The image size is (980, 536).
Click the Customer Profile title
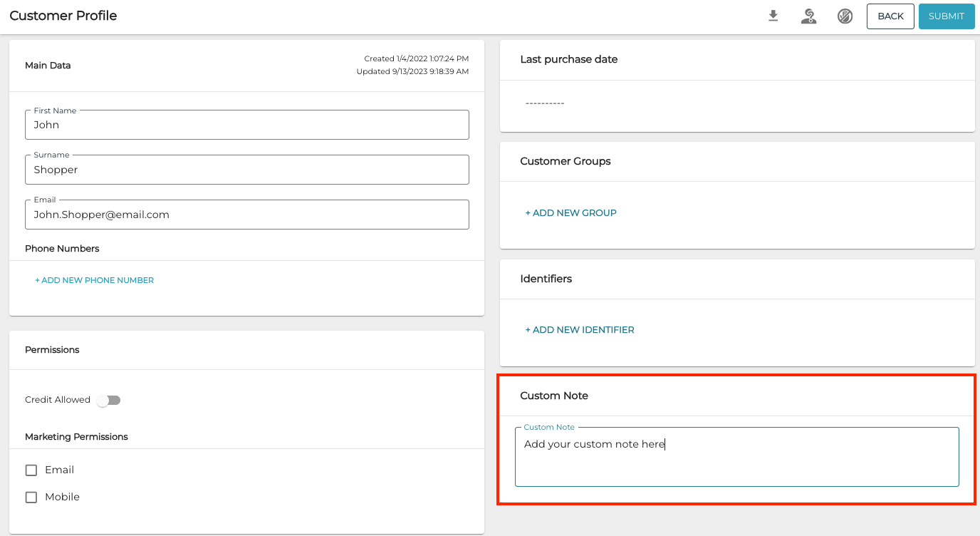click(x=63, y=15)
